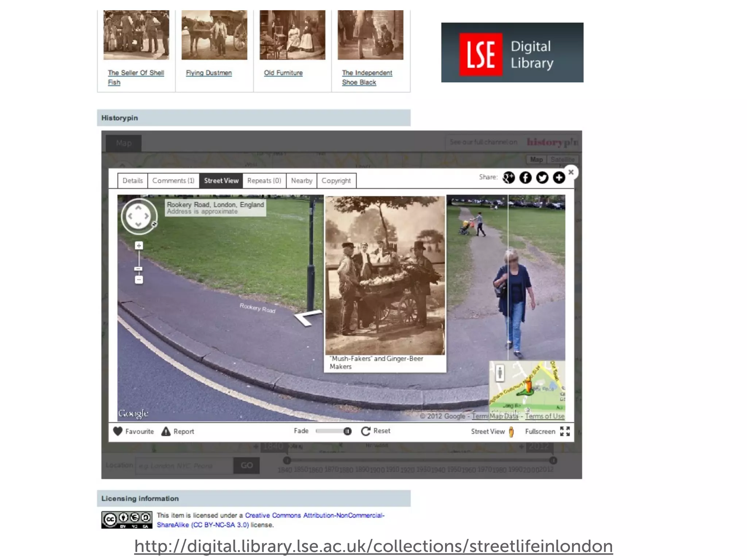Click the Independent Shoe Black thumbnail
747x560 pixels.
coord(370,35)
